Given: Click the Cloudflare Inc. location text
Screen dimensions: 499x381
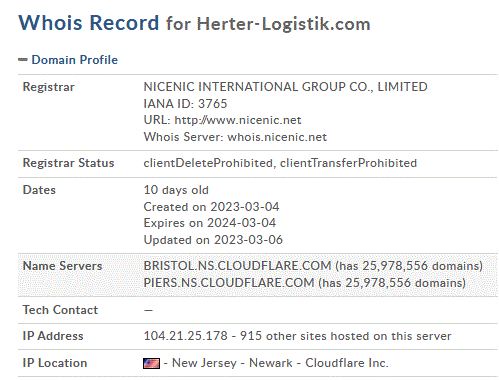Looking at the screenshot, I should pos(347,363).
